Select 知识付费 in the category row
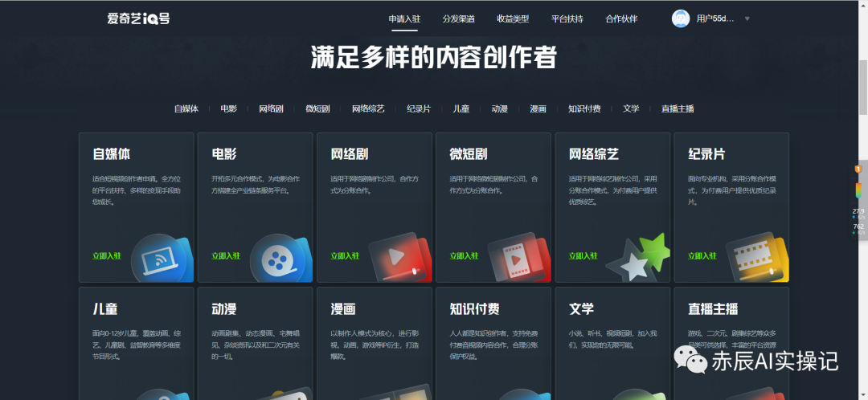 584,109
